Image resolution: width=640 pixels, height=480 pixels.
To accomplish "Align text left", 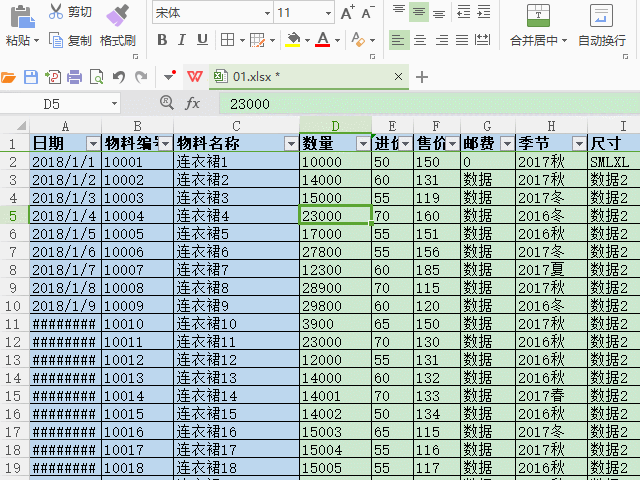I will 399,40.
